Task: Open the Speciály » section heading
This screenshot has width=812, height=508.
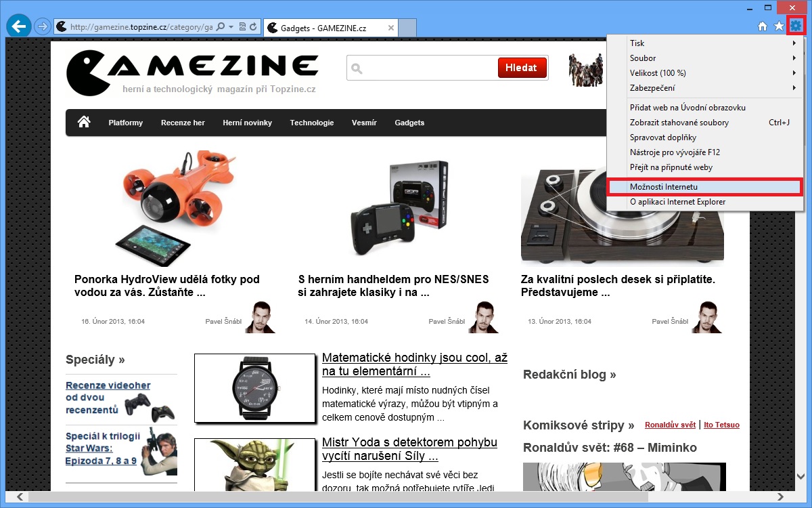Action: (x=95, y=360)
